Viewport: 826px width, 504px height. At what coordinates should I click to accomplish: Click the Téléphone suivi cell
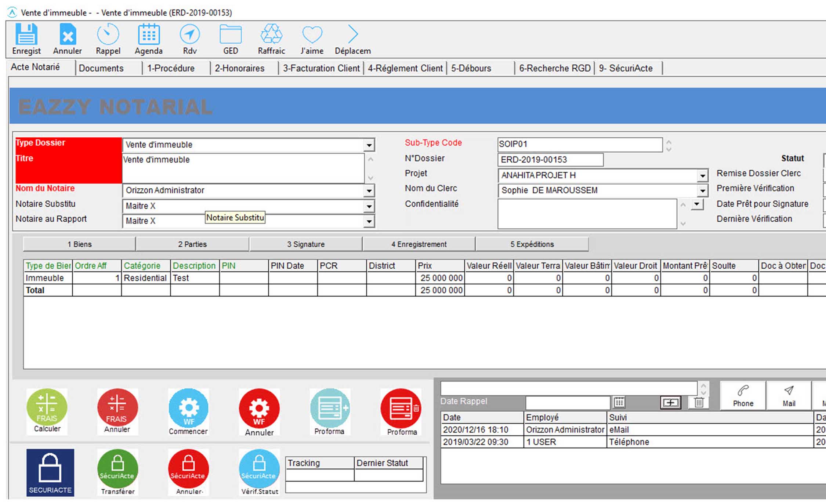tap(710, 442)
